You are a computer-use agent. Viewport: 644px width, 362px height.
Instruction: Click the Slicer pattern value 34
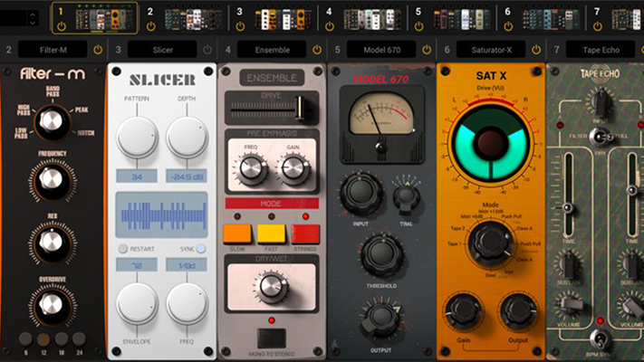pos(137,176)
